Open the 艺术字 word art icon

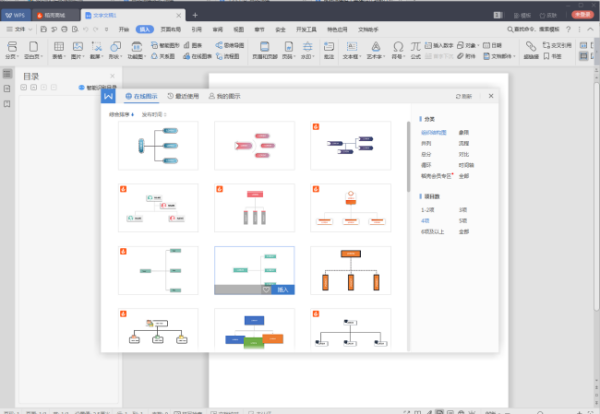(376, 50)
